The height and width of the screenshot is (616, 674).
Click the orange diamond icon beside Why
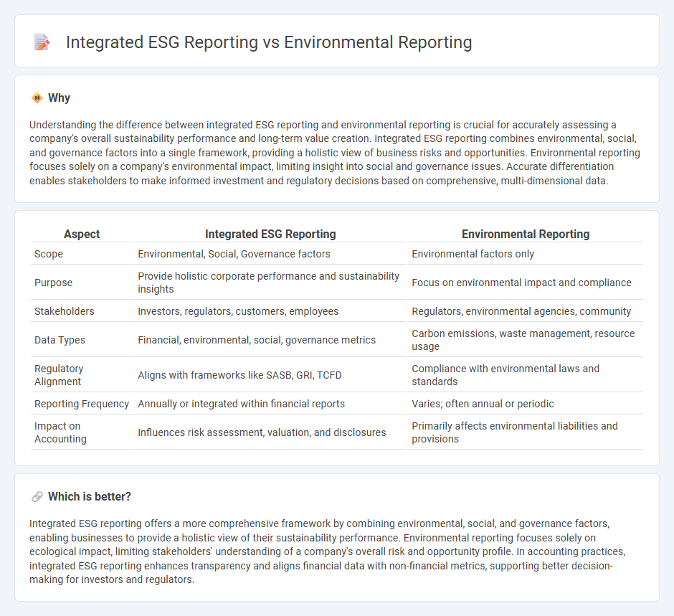coord(37,98)
